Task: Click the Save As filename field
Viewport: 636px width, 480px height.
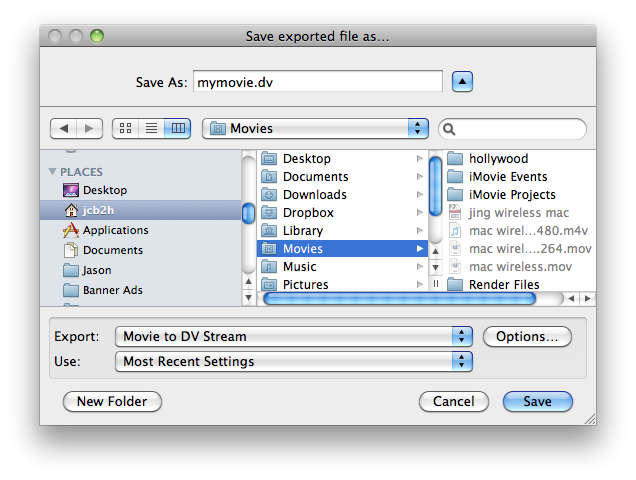Action: point(318,82)
